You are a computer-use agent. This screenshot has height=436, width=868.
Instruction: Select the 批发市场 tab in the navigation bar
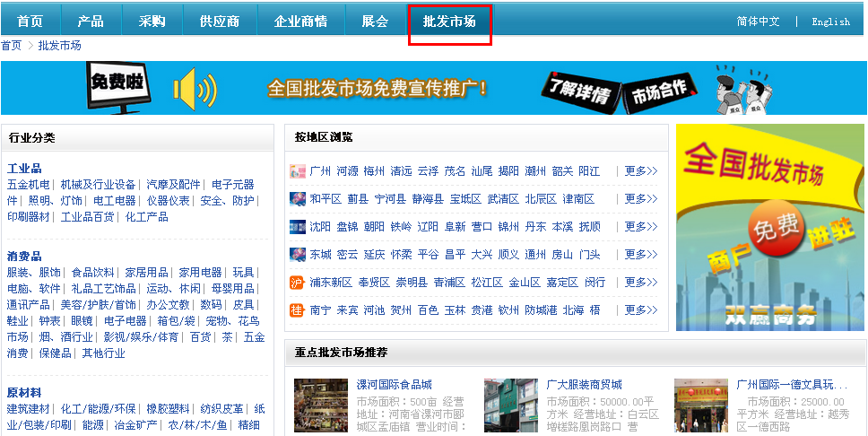[x=449, y=22]
